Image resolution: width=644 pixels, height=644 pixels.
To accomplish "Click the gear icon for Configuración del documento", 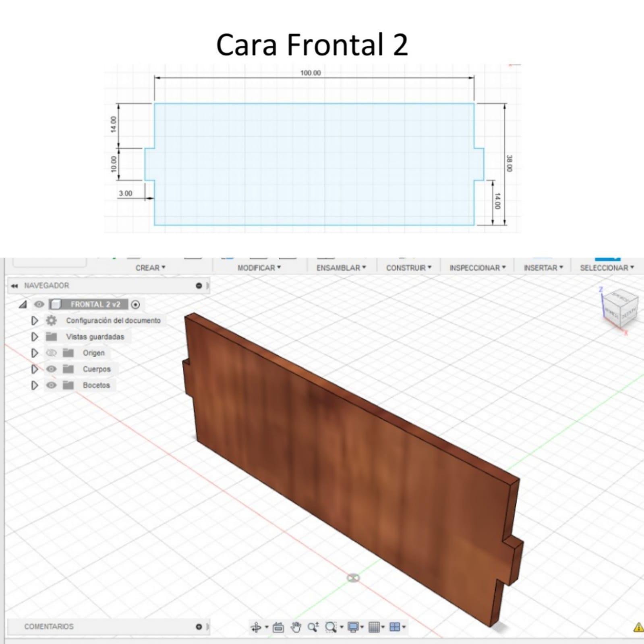I will tap(51, 321).
